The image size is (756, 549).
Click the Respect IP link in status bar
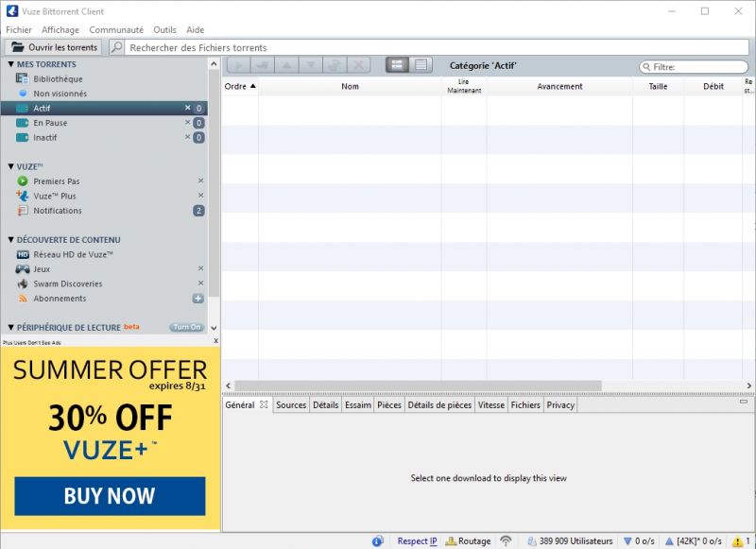click(x=417, y=541)
